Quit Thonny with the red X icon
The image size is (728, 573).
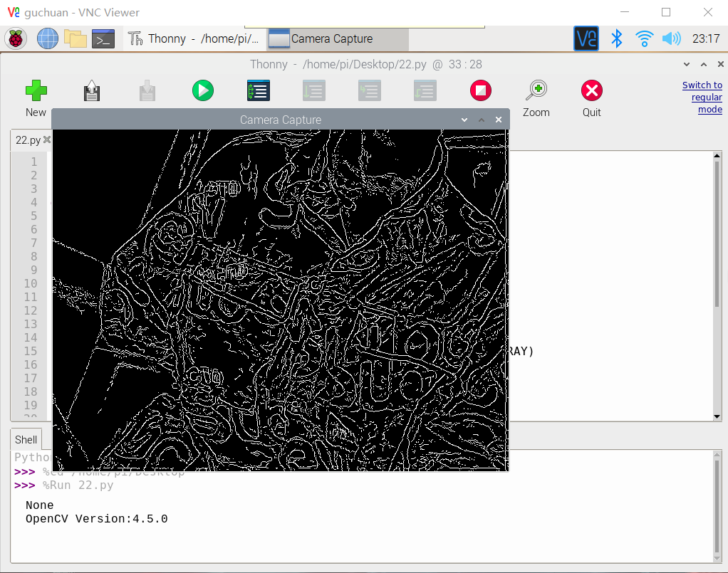tap(591, 90)
